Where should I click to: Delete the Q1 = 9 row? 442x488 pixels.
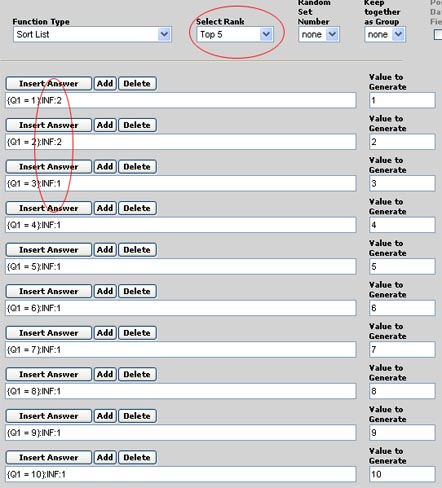(x=137, y=416)
